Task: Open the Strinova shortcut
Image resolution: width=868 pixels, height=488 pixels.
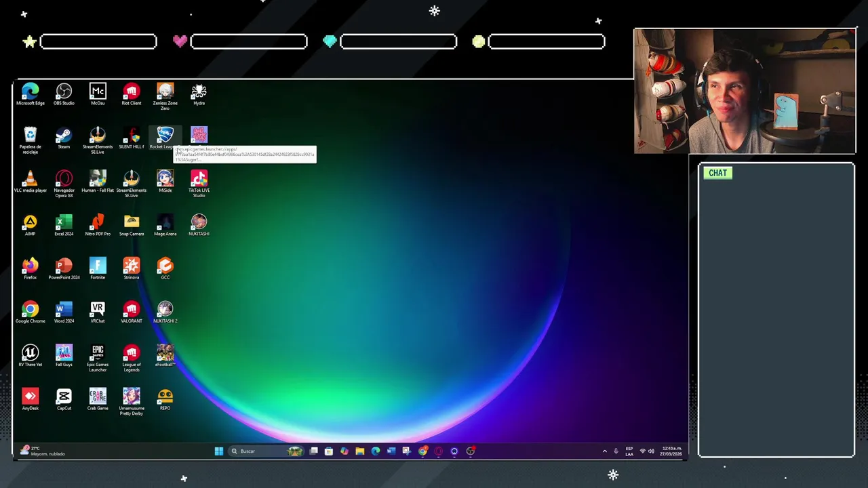Action: click(132, 268)
